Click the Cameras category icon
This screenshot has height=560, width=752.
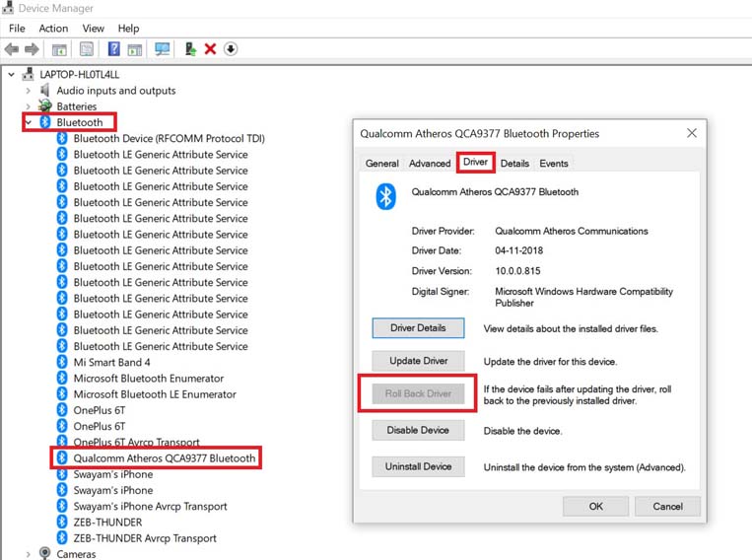(44, 553)
